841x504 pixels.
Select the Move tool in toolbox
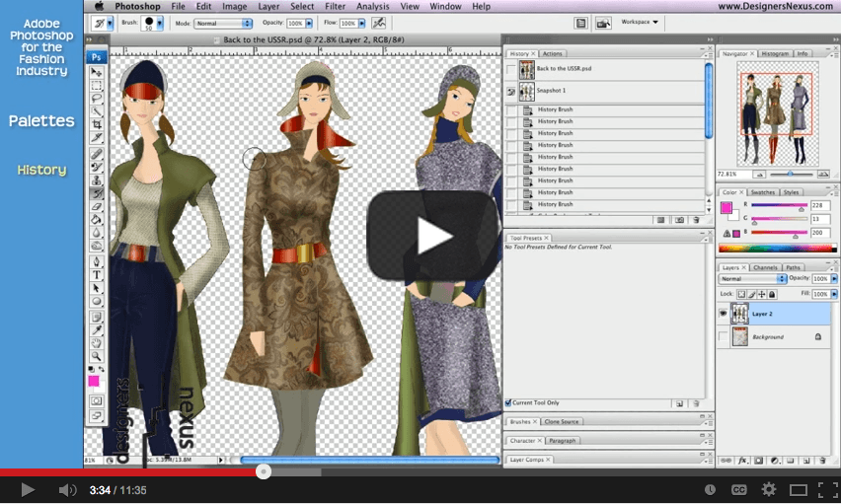click(97, 72)
